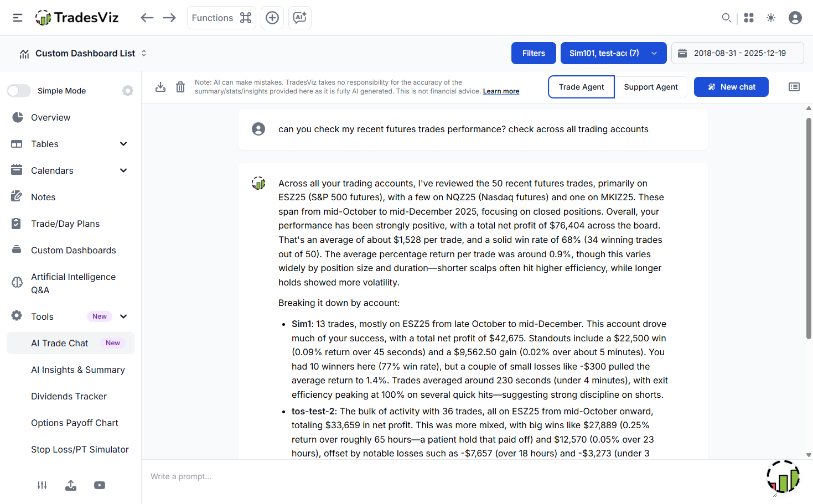Screen dimensions: 813x504
Task: Open the Learn more link in the disclaimer
Action: click(501, 91)
